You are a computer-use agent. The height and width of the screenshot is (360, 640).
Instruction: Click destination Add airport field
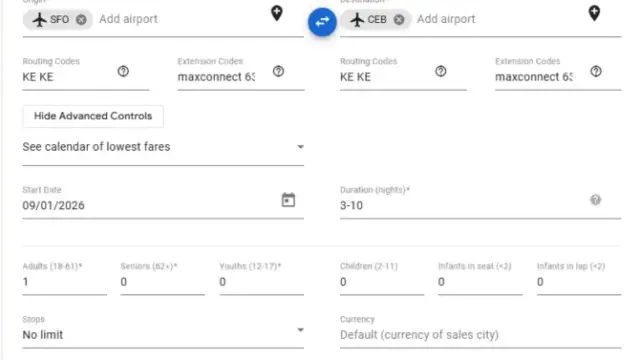coord(499,19)
